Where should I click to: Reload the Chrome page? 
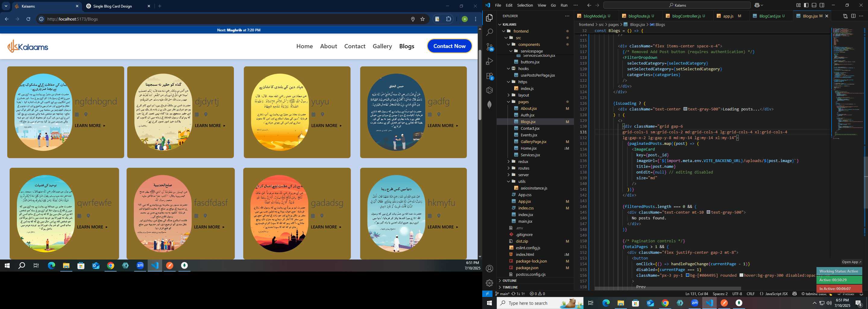tap(28, 19)
